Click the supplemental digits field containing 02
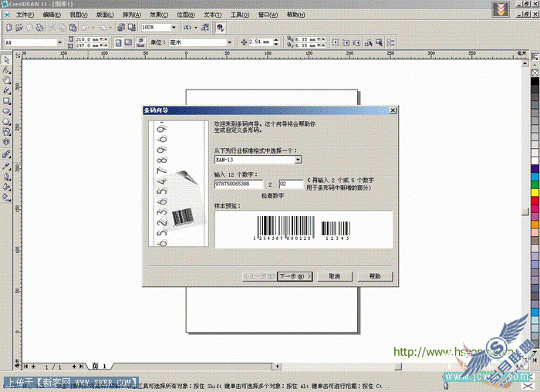 [x=291, y=184]
